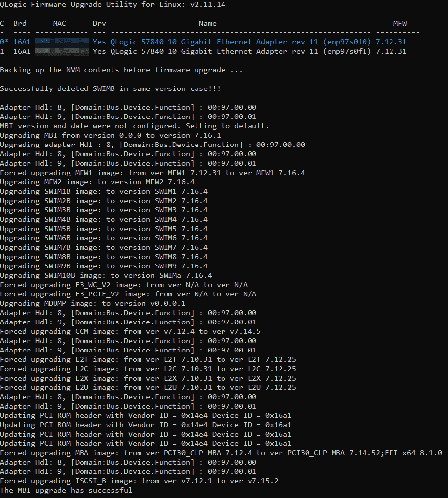Click the 'Upgrading SWIM2B image' line

104,201
